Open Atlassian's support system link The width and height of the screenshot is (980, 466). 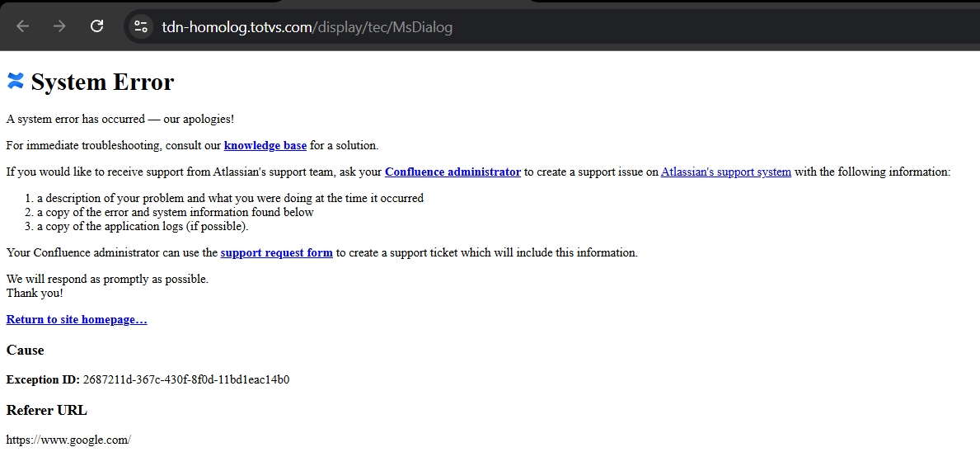point(726,172)
